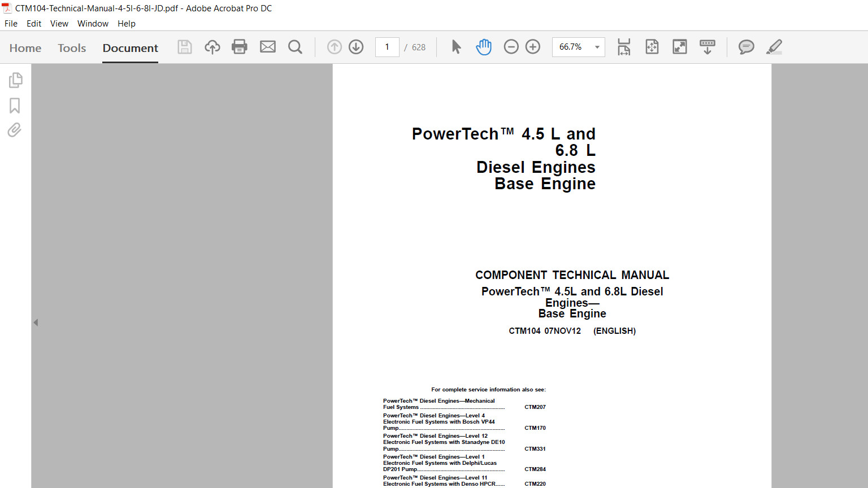The height and width of the screenshot is (488, 868).
Task: Click the (ENGLISH) label text
Action: click(x=614, y=331)
